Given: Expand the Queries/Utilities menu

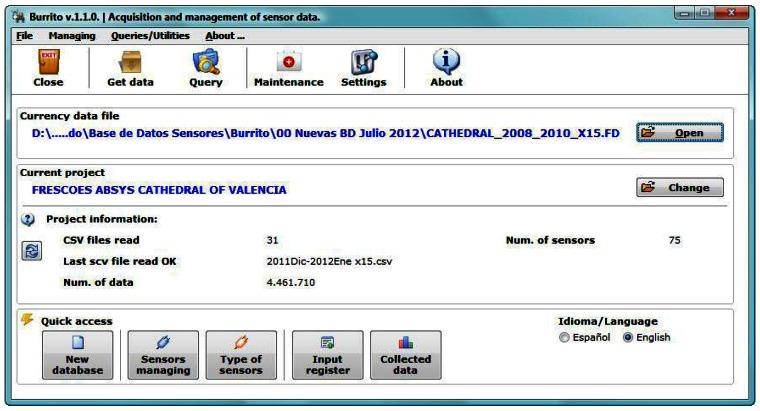Looking at the screenshot, I should pyautogui.click(x=150, y=36).
